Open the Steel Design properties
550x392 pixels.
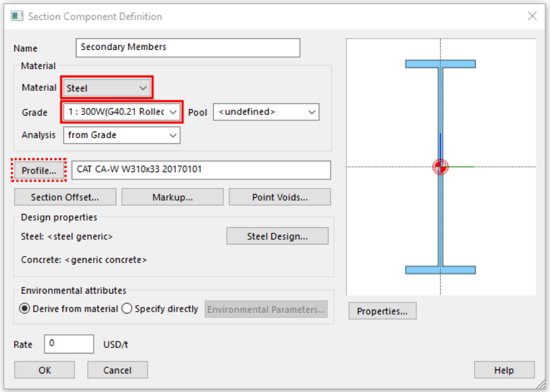(277, 236)
